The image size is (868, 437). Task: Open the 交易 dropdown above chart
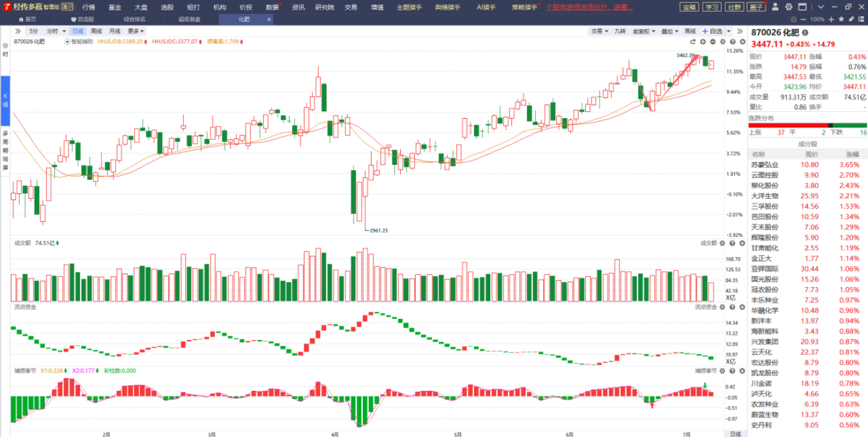click(x=600, y=31)
